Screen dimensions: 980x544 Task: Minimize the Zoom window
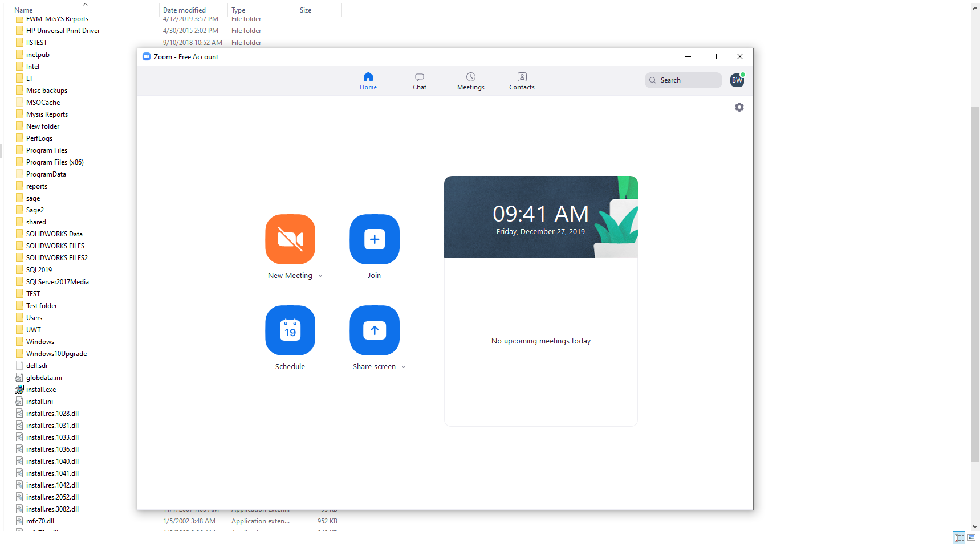[x=688, y=56]
